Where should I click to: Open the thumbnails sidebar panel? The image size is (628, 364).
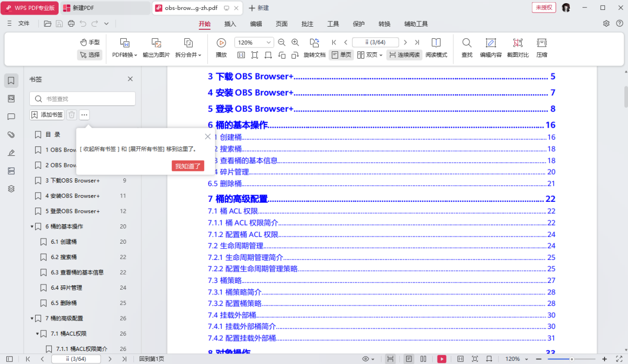click(12, 98)
